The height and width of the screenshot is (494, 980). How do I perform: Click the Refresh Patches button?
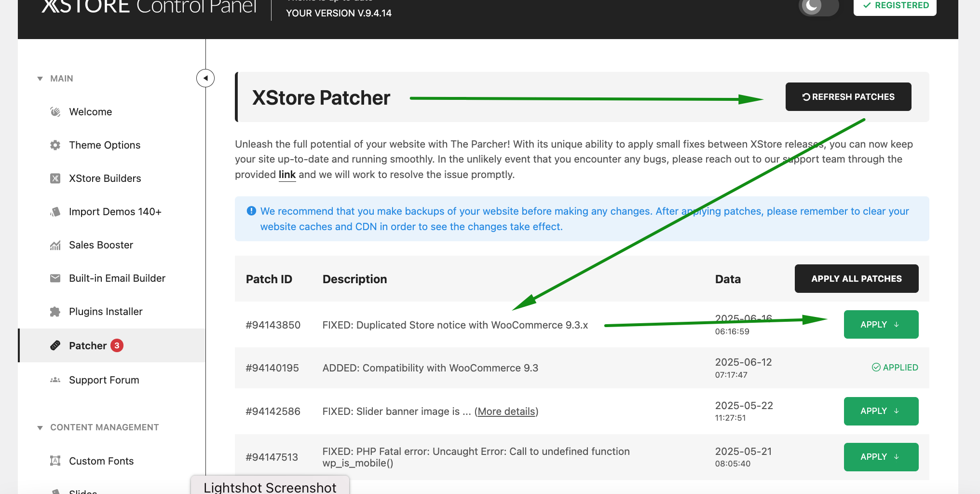pos(848,96)
